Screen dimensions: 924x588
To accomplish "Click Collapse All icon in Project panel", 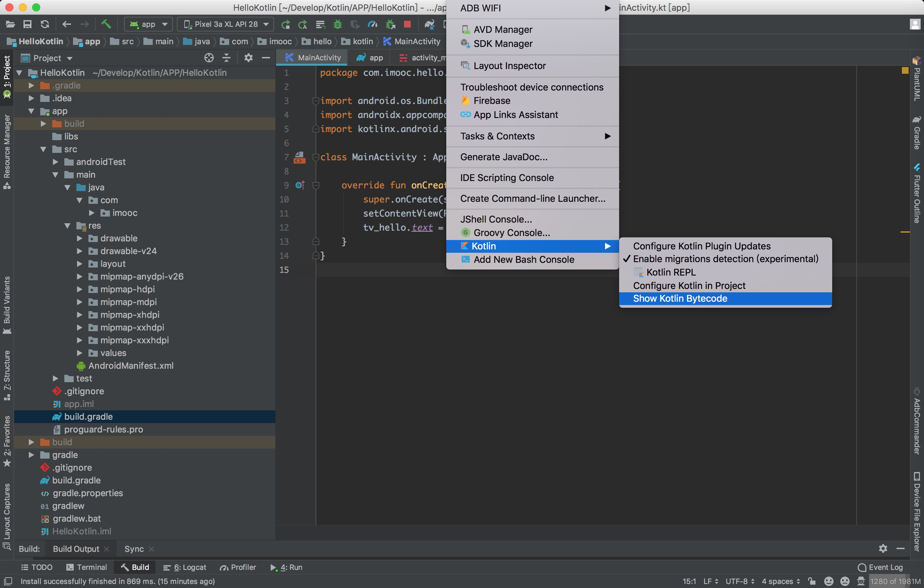I will [x=226, y=58].
